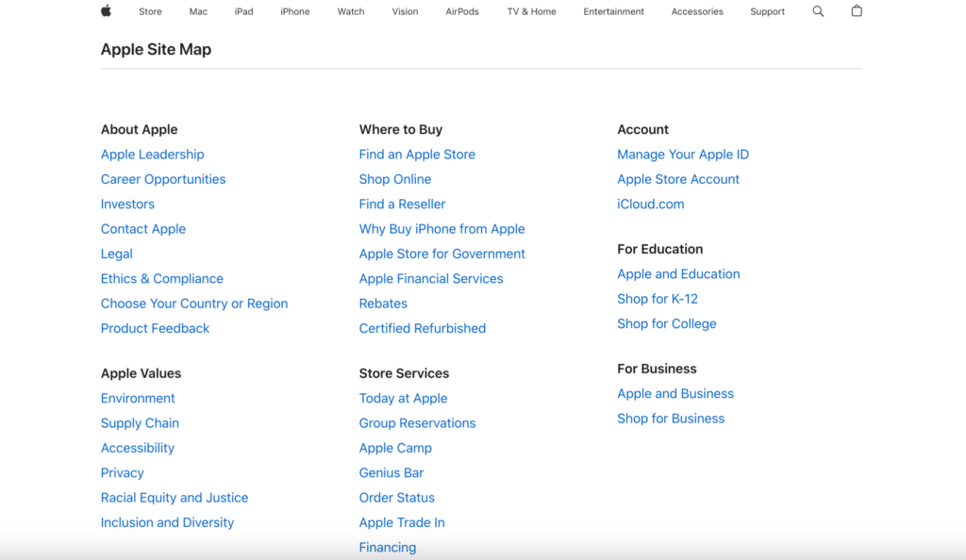Image resolution: width=966 pixels, height=560 pixels.
Task: Click Find an Apple Store
Action: click(417, 155)
